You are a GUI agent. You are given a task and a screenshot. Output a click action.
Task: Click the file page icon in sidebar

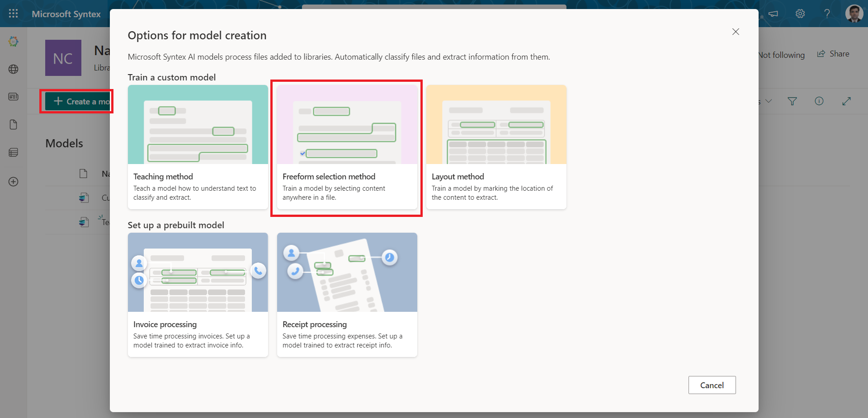[14, 125]
